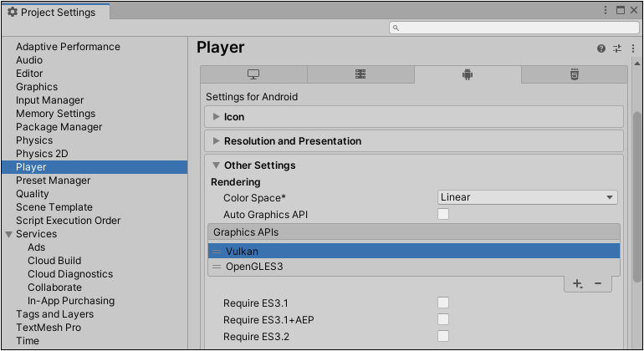Open Player help documentation icon
The height and width of the screenshot is (351, 644).
601,48
